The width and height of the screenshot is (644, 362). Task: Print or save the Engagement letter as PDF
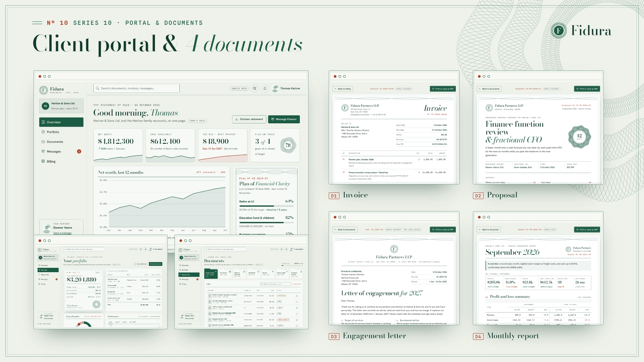click(443, 230)
